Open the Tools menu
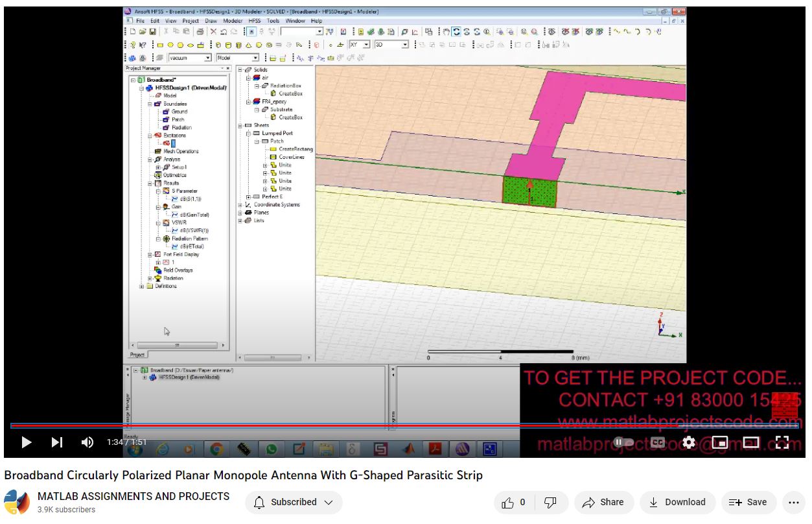This screenshot has width=812, height=524. tap(273, 21)
